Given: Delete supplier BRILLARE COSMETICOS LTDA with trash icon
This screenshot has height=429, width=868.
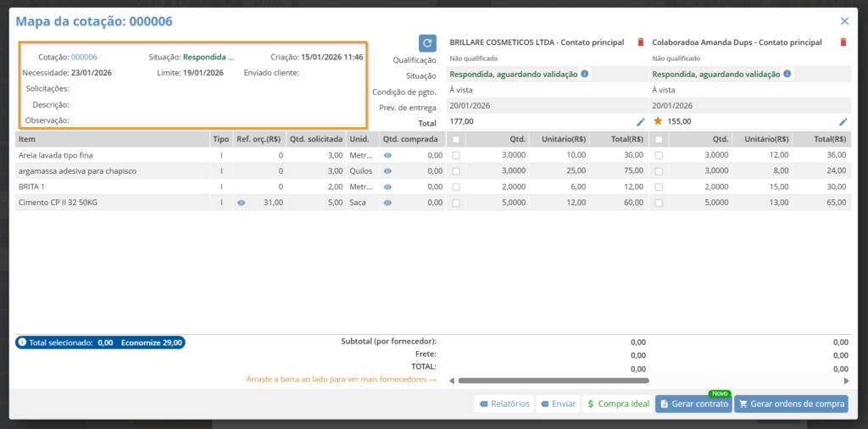Looking at the screenshot, I should click(641, 42).
